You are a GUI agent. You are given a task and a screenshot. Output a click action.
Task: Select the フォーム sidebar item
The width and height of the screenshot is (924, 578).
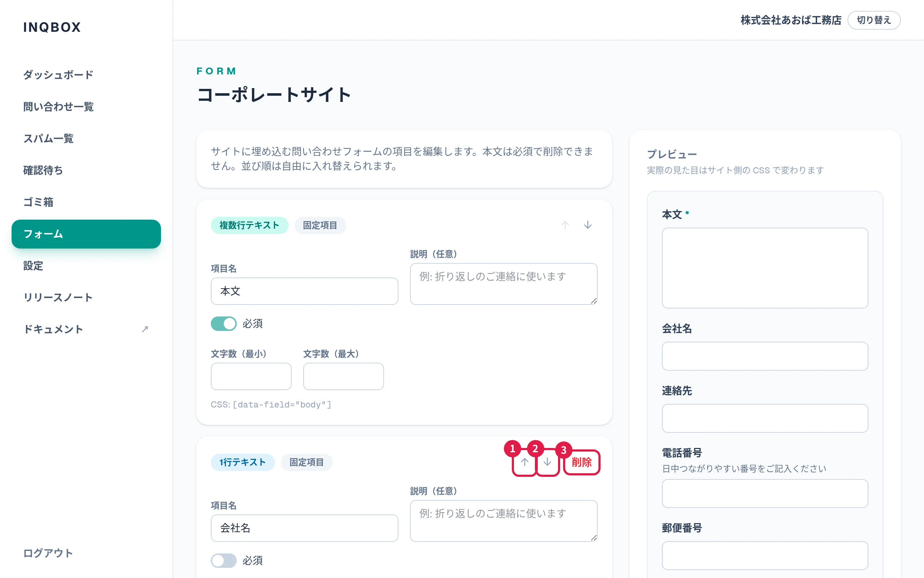pos(86,234)
